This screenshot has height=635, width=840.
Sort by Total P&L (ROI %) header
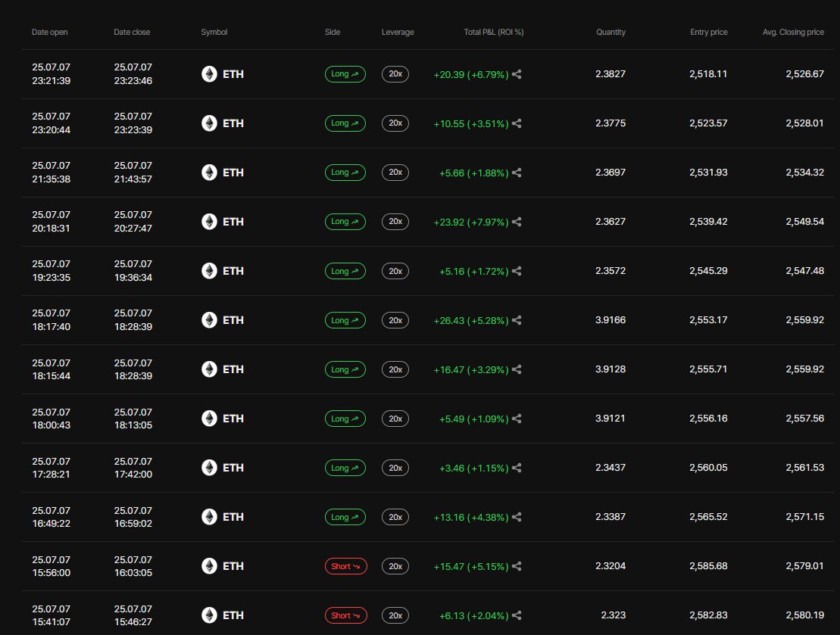[x=494, y=32]
